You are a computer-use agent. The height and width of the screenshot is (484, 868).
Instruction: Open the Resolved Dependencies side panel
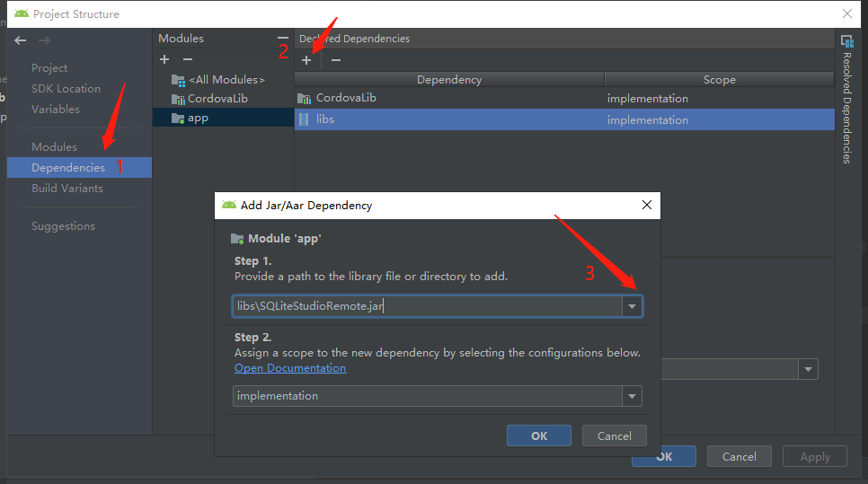pos(847,100)
